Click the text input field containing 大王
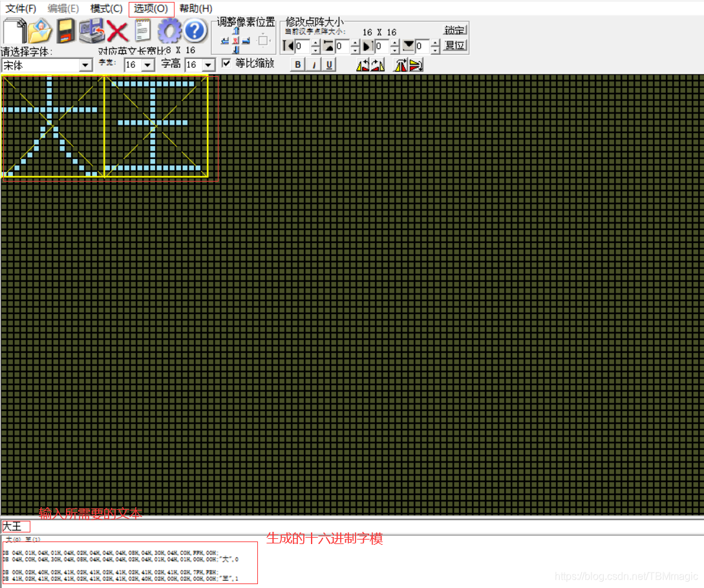Image resolution: width=704 pixels, height=588 pixels. (352, 526)
